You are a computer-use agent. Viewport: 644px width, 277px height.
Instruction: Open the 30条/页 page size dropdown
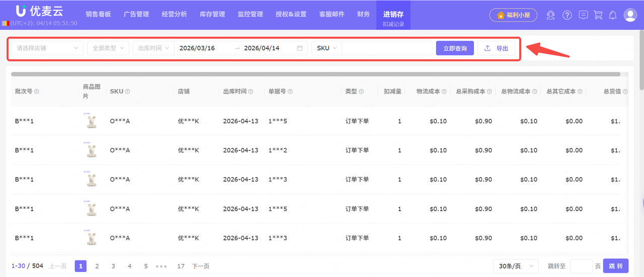[x=516, y=266]
